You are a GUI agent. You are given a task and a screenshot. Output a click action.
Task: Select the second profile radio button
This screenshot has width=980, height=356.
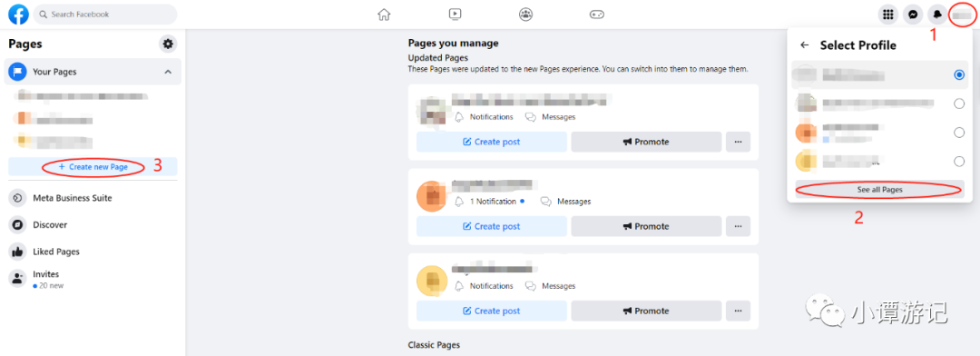click(959, 104)
